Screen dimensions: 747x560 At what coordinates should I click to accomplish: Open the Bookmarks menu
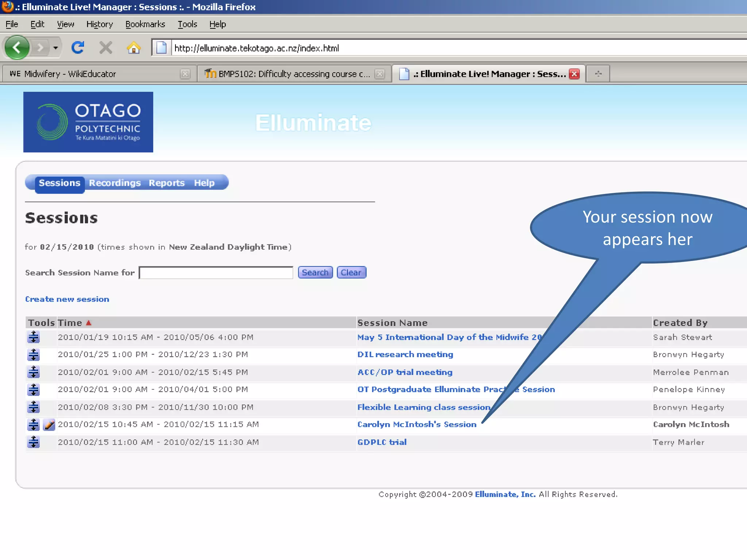pos(145,24)
